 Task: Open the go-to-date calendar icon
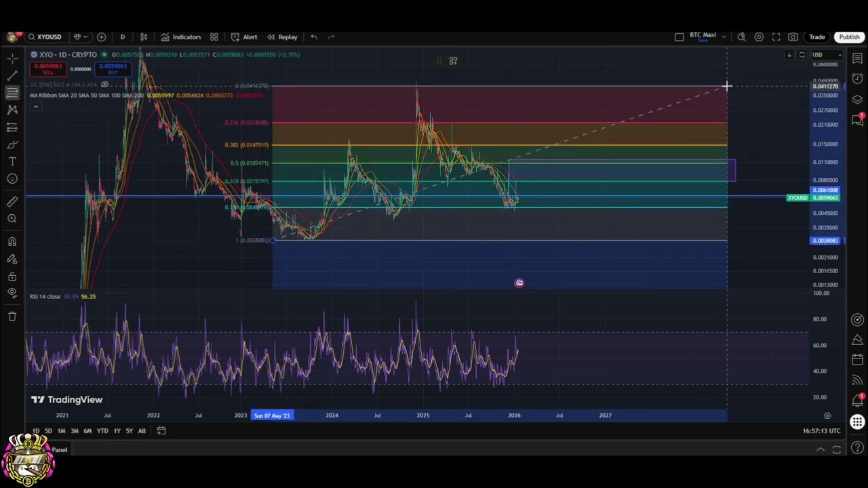161,430
